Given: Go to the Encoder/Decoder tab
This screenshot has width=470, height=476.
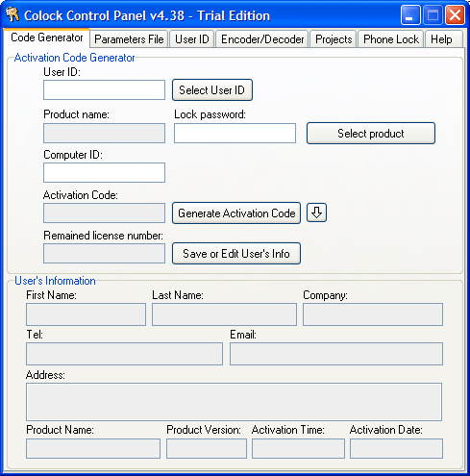Looking at the screenshot, I should pos(262,39).
